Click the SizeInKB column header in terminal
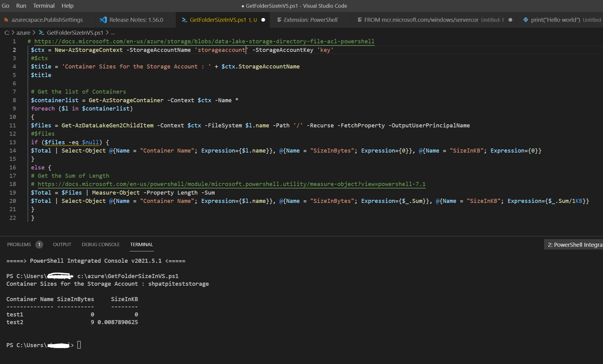 [124, 299]
